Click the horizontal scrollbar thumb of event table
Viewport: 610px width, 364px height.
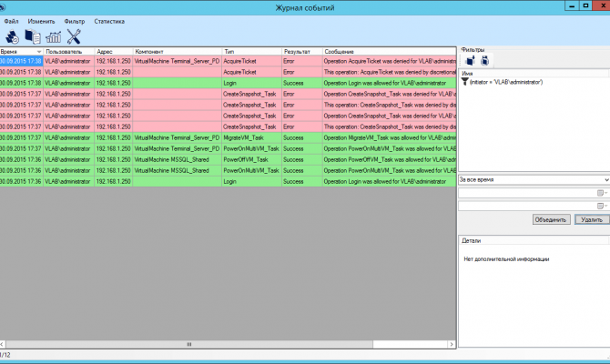pos(189,344)
